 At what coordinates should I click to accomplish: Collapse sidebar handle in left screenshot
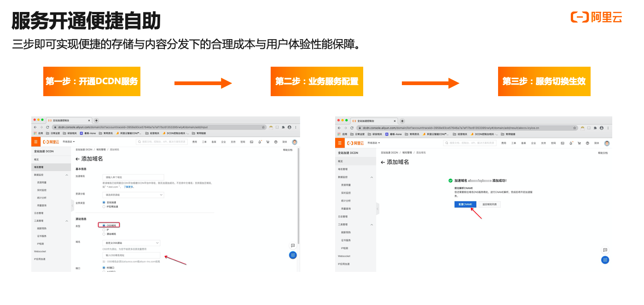click(72, 206)
